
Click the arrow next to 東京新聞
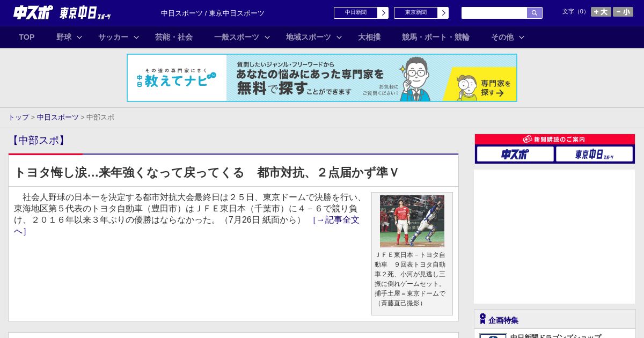pyautogui.click(x=443, y=13)
